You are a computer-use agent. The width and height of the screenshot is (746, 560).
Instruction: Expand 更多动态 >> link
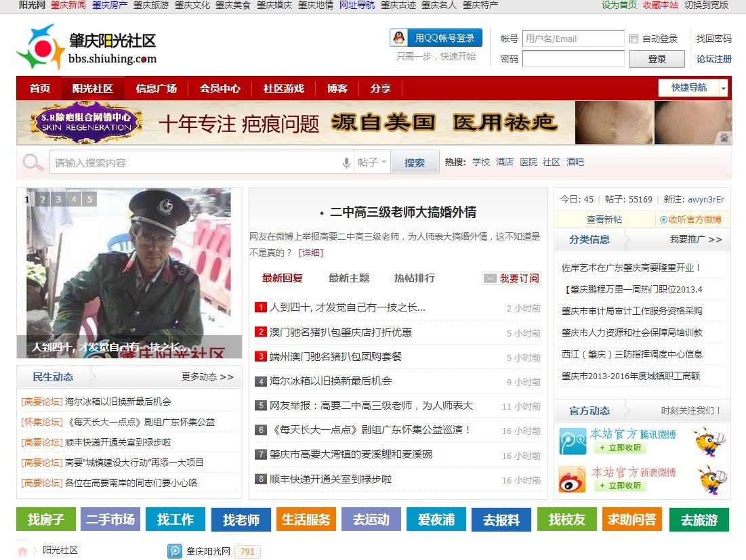(x=207, y=376)
